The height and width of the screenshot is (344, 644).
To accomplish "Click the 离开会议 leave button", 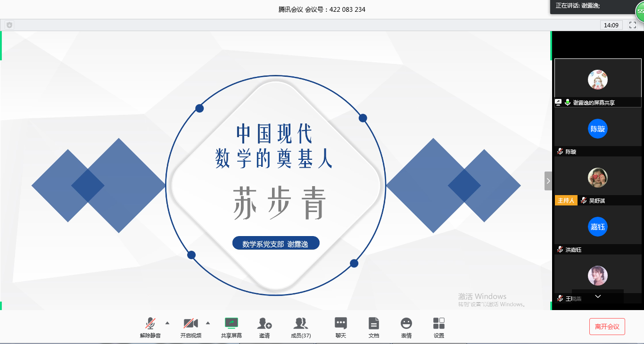I will tap(607, 327).
